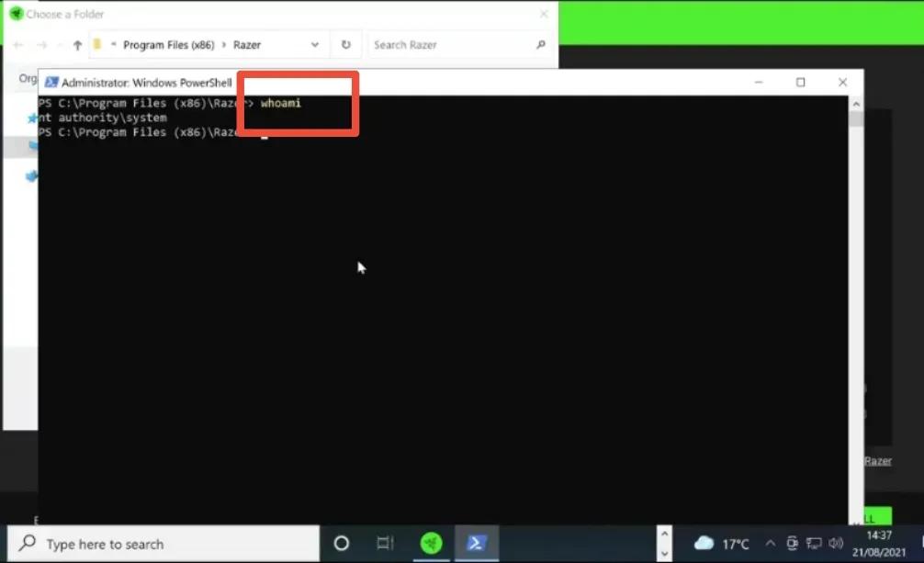924x563 pixels.
Task: Open the volume control in system tray
Action: click(x=834, y=542)
